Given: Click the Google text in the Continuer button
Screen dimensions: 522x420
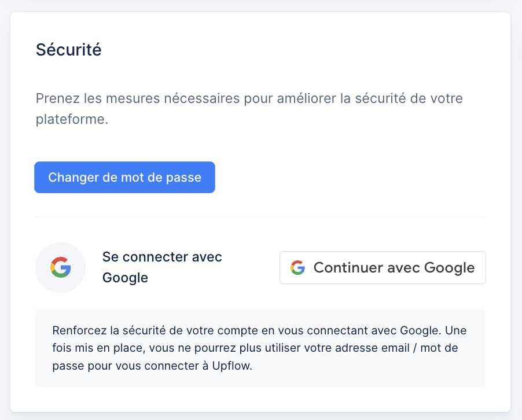Looking at the screenshot, I should pyautogui.click(x=450, y=268).
